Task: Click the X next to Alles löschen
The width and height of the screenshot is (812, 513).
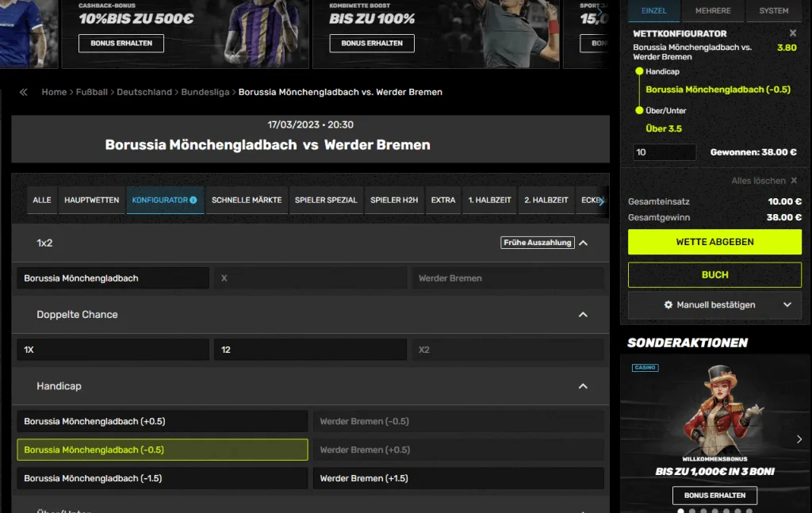Action: tap(794, 181)
